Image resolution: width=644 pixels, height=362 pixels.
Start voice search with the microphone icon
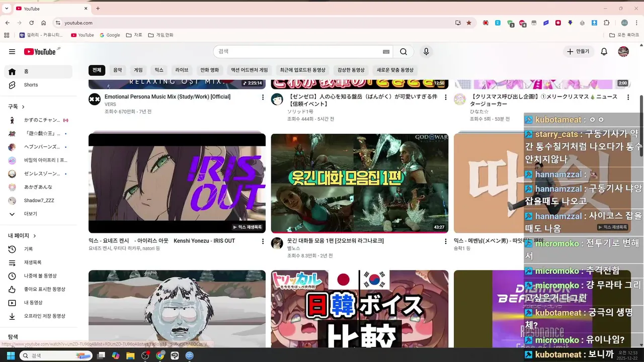pos(426,51)
